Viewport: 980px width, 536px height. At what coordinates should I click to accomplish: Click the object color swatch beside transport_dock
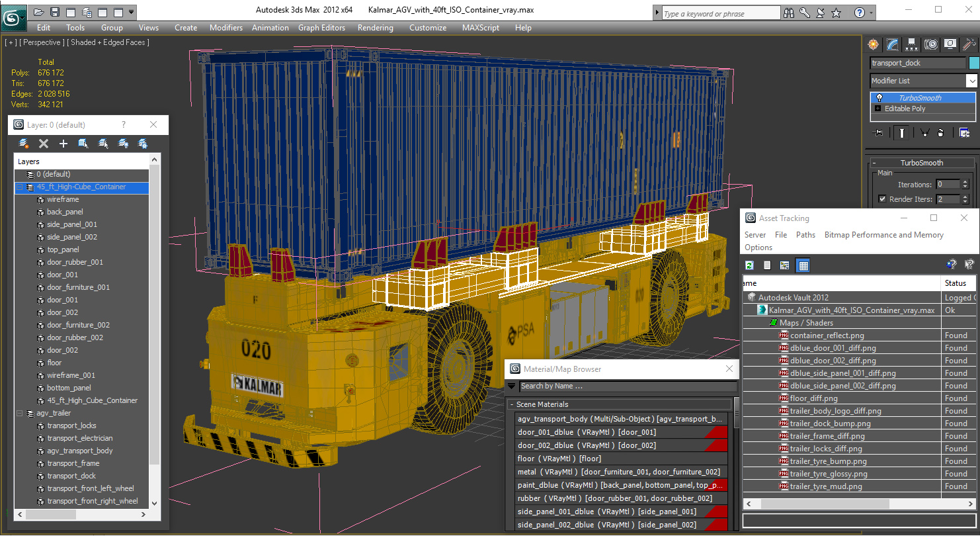tap(974, 63)
